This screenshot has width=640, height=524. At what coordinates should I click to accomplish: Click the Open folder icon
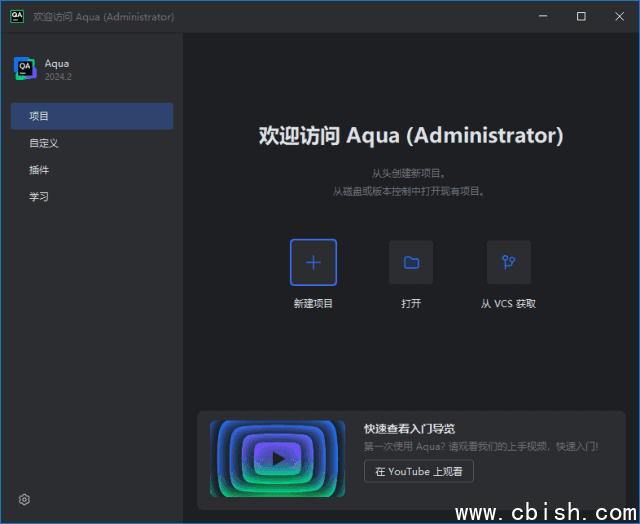point(411,262)
